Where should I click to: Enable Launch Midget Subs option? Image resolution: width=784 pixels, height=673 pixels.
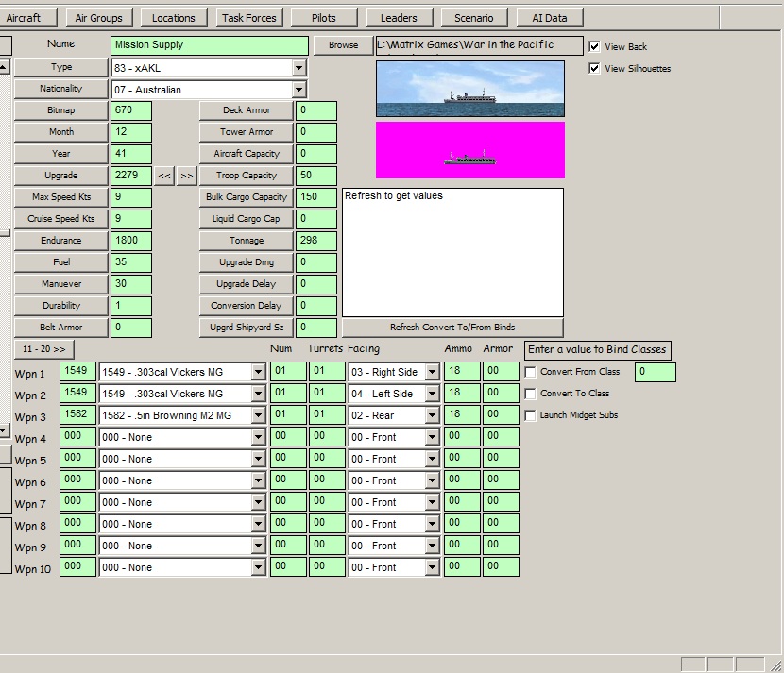(x=531, y=415)
